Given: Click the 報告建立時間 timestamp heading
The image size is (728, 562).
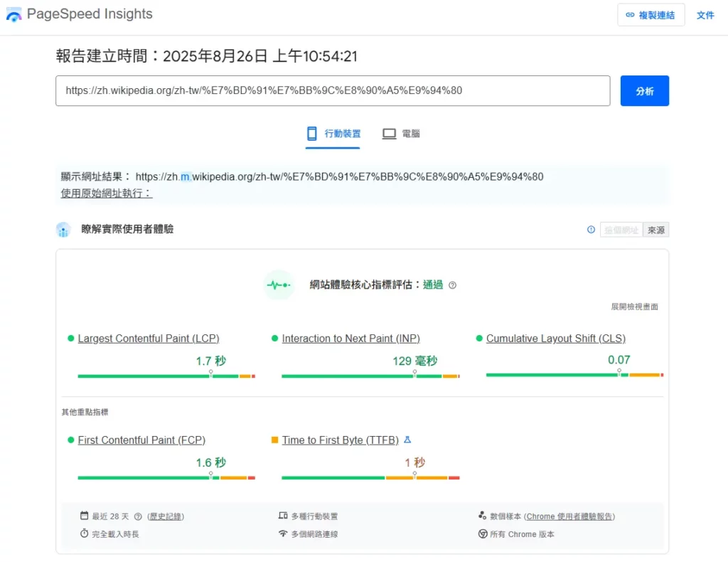Looking at the screenshot, I should (x=207, y=55).
